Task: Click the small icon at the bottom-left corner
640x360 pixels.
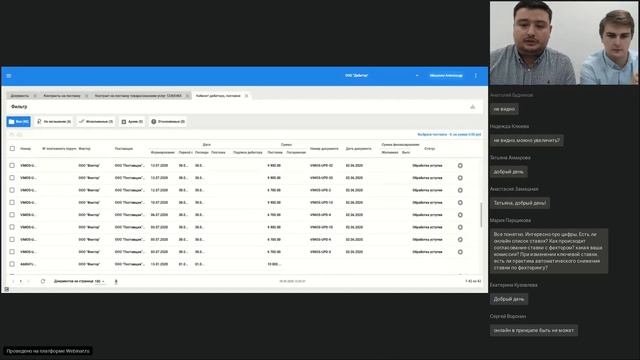Action: point(7,289)
